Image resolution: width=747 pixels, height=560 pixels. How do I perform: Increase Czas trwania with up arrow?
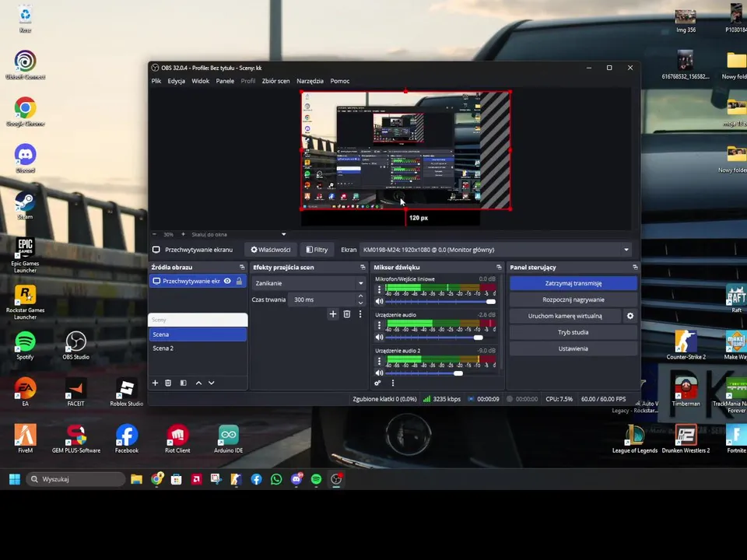(360, 296)
